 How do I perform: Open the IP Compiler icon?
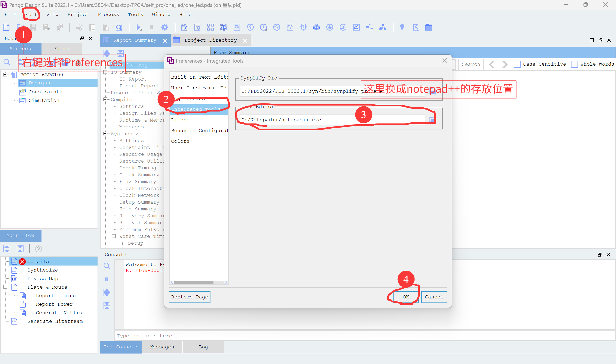click(343, 27)
